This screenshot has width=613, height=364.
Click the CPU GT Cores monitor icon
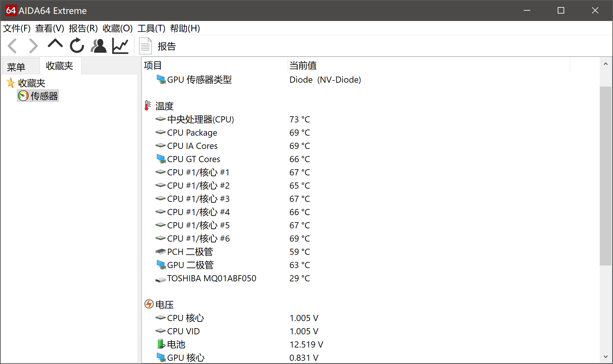[161, 159]
